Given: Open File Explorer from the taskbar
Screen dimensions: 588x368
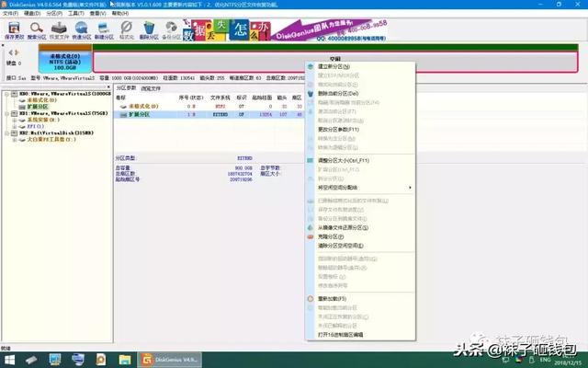Looking at the screenshot, I should tap(125, 360).
